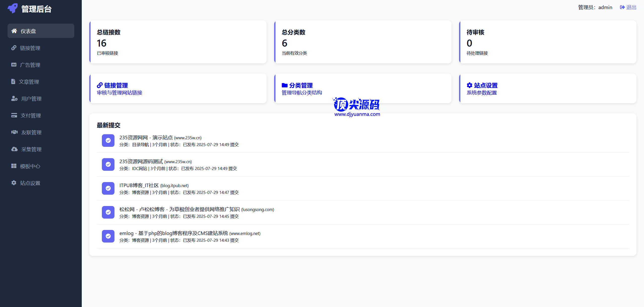The width and height of the screenshot is (644, 307).
Task: Open the 分类管理 quick link card
Action: tap(301, 86)
